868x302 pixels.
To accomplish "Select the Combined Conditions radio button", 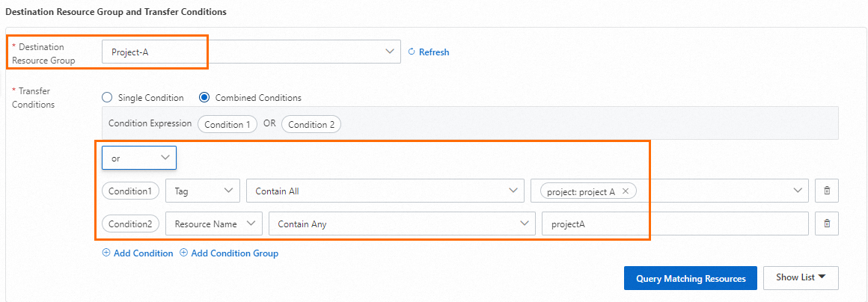I will point(204,97).
